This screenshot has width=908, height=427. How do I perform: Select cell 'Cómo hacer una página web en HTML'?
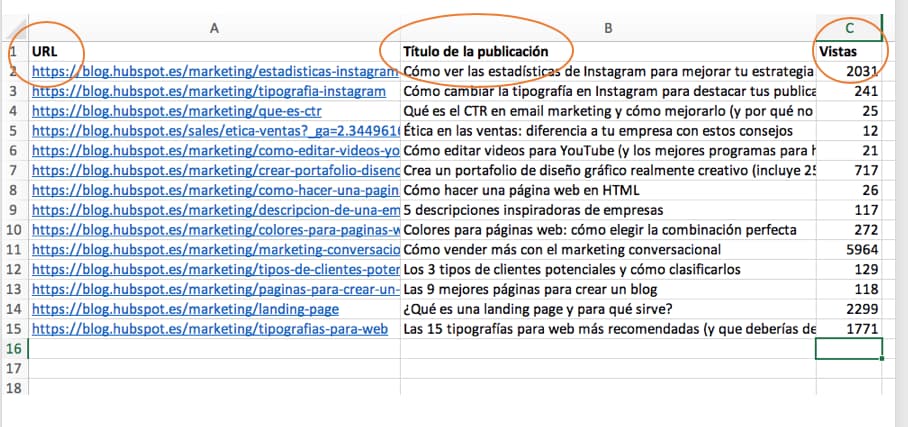pyautogui.click(x=608, y=191)
